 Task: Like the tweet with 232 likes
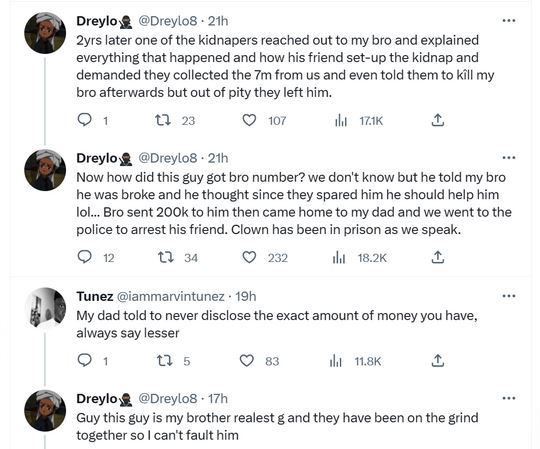249,257
